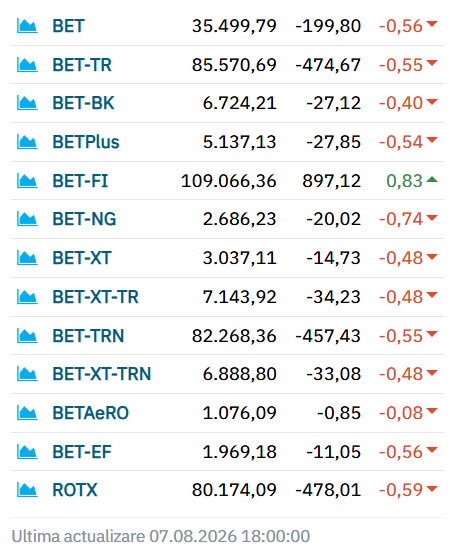This screenshot has height=553, width=452.
Task: Click the BET-EF chart icon
Action: [27, 452]
